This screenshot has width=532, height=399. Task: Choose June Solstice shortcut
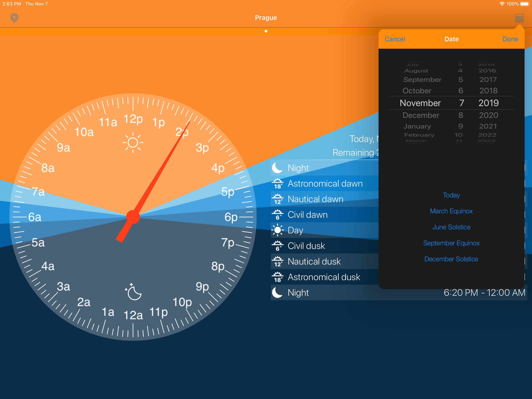point(451,227)
